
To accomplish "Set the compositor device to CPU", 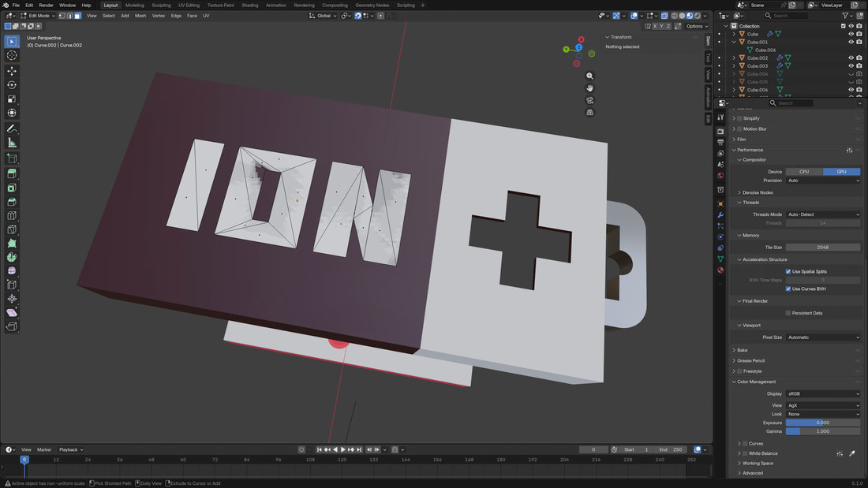I will 804,171.
